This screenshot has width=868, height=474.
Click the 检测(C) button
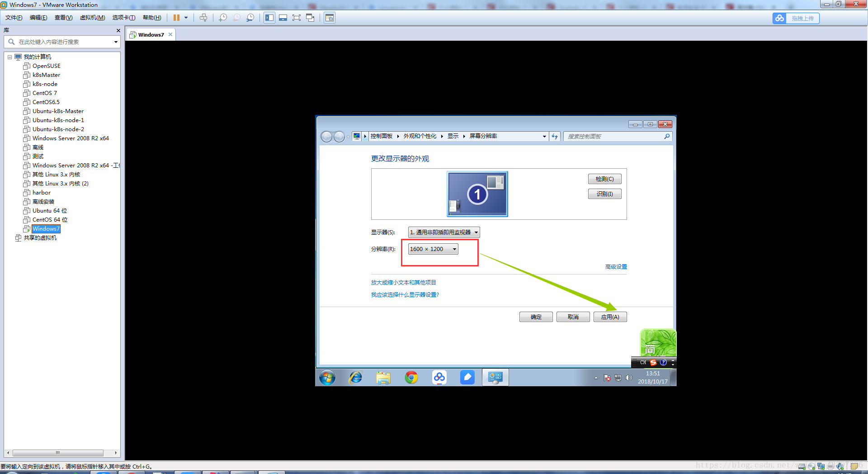coord(605,179)
